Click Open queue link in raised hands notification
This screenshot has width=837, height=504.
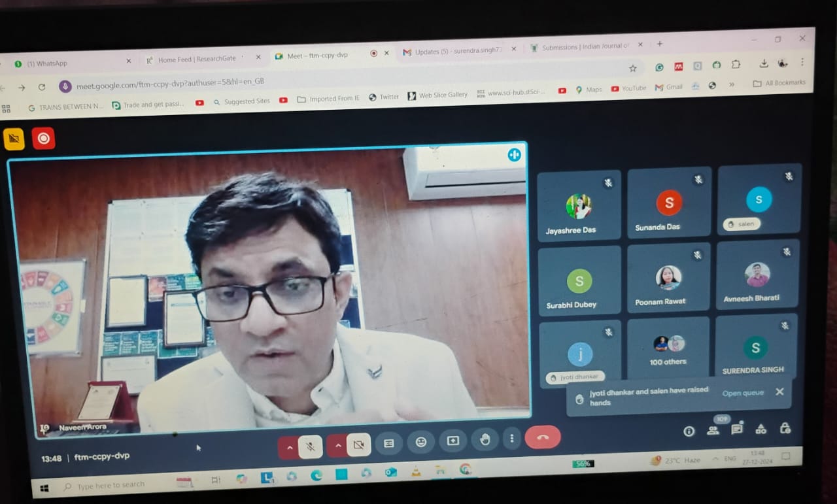click(743, 394)
